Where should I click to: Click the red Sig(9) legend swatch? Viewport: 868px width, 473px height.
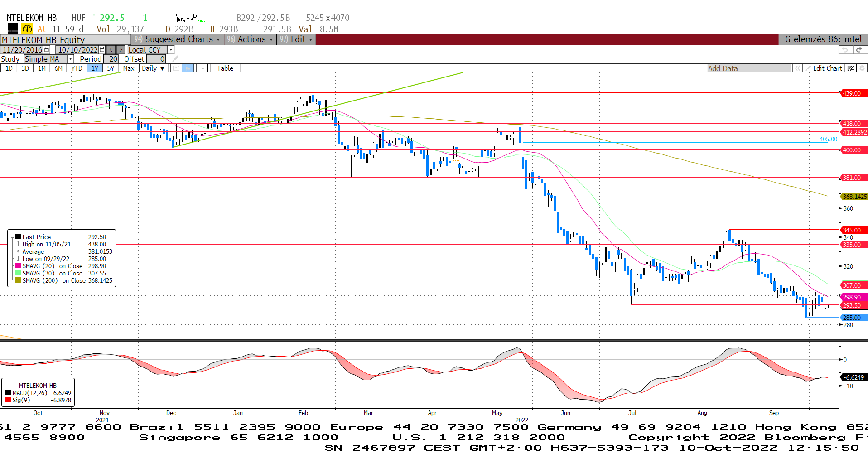[8, 400]
